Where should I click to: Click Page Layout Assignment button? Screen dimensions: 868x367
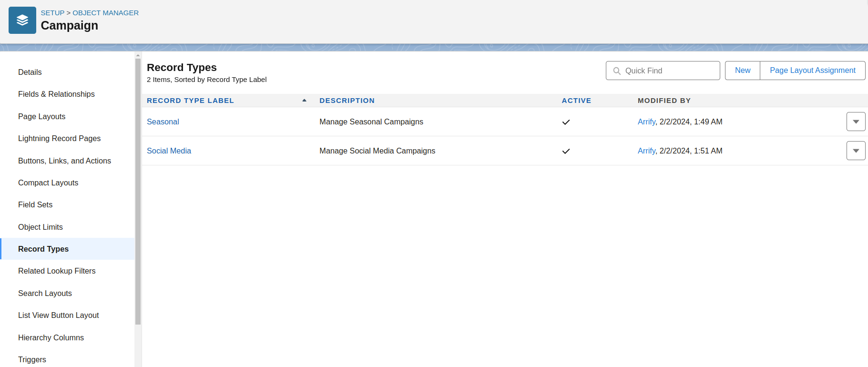pos(812,71)
